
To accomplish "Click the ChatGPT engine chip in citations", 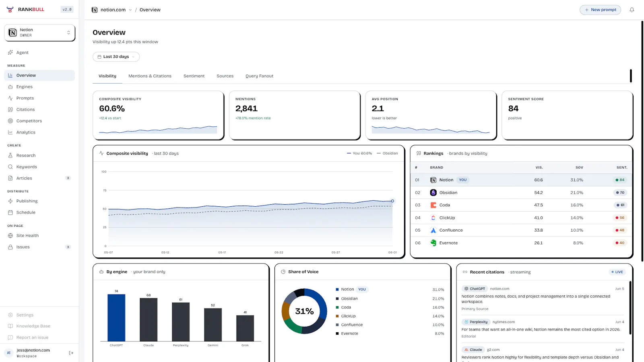I will [475, 289].
